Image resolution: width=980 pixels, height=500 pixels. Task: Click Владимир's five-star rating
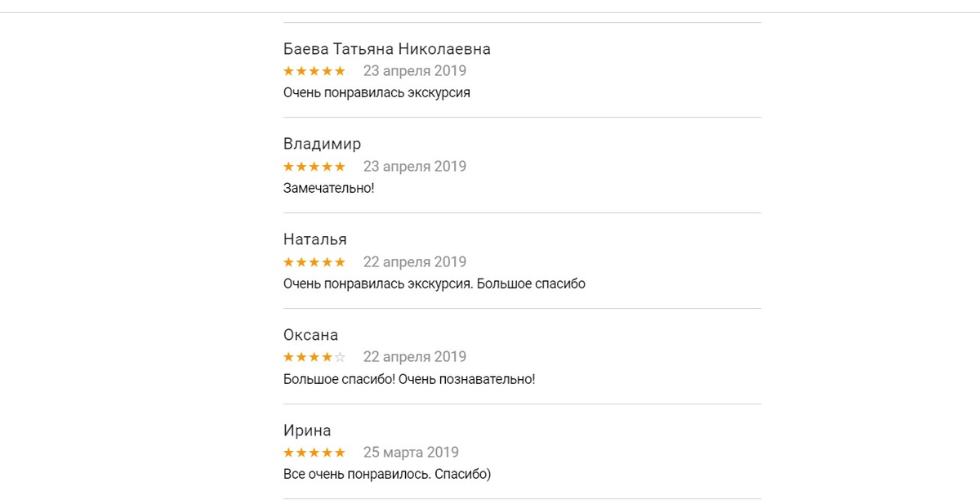314,167
